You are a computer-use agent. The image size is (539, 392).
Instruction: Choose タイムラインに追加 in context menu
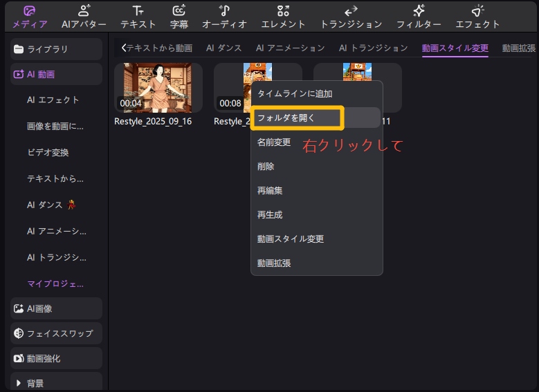click(x=295, y=93)
